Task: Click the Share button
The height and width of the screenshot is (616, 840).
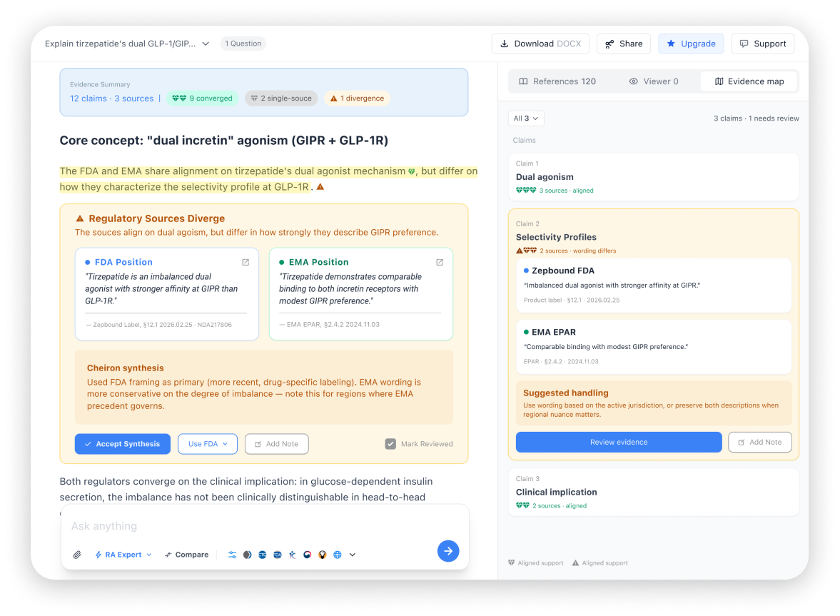Action: click(x=624, y=44)
